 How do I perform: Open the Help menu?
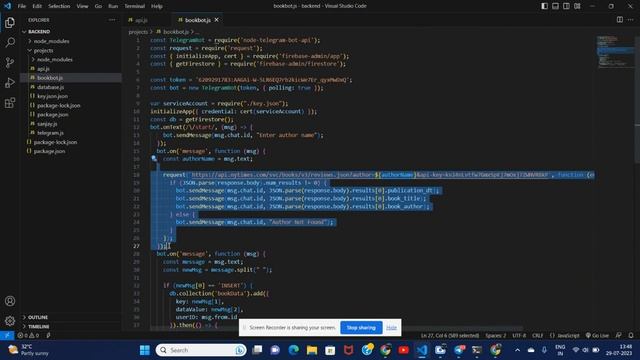point(157,6)
